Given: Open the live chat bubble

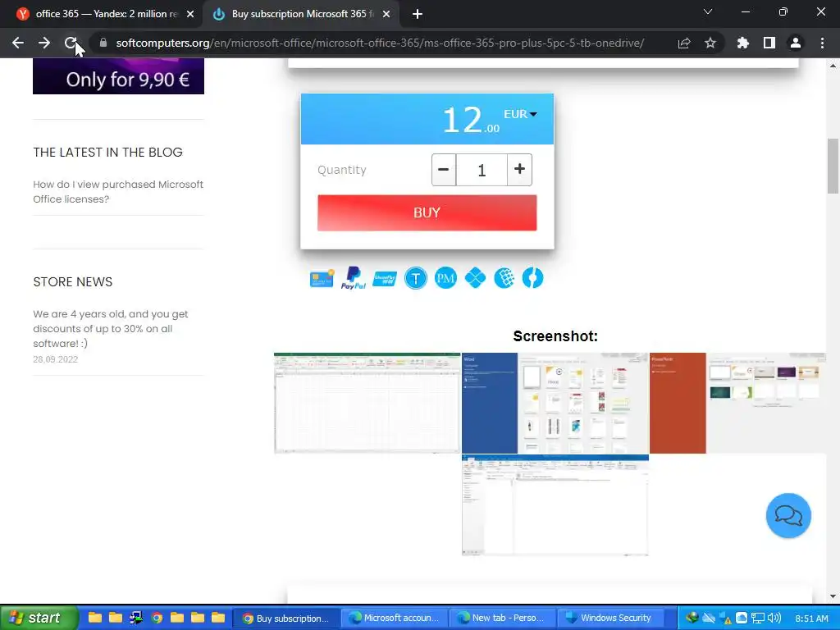Looking at the screenshot, I should tap(788, 515).
